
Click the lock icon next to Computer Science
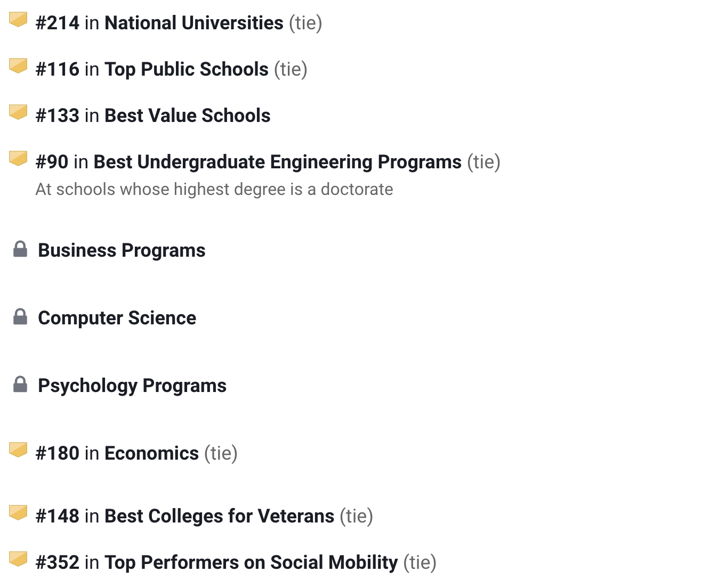click(20, 317)
